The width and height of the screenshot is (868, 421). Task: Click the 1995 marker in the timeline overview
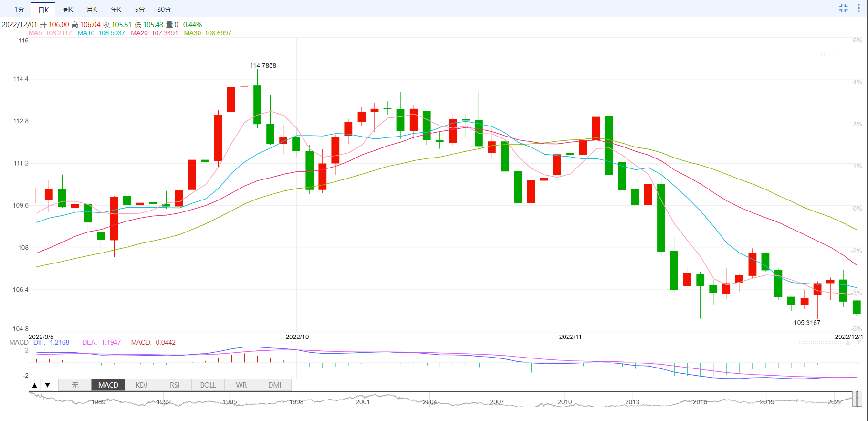230,402
